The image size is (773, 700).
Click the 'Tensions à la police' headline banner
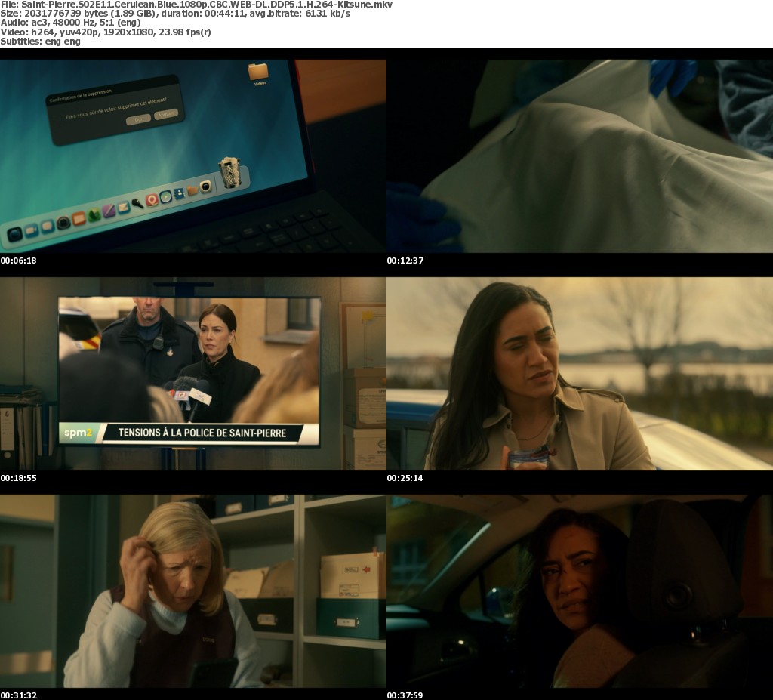[201, 433]
